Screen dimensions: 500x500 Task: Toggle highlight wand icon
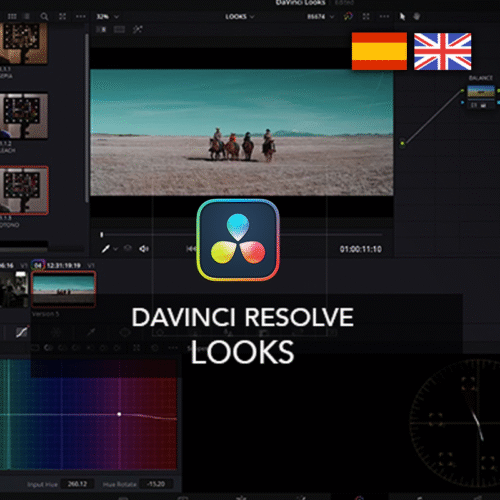(137, 30)
